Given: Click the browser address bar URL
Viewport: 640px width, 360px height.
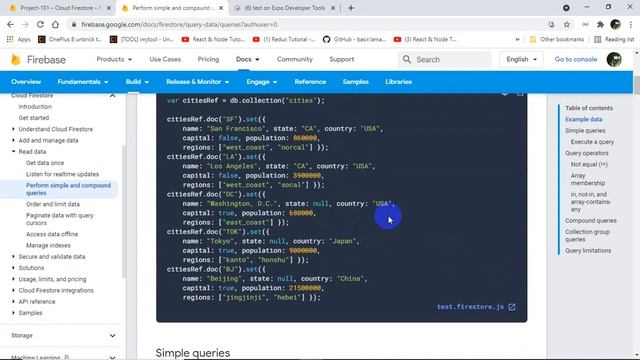Looking at the screenshot, I should pos(179,24).
